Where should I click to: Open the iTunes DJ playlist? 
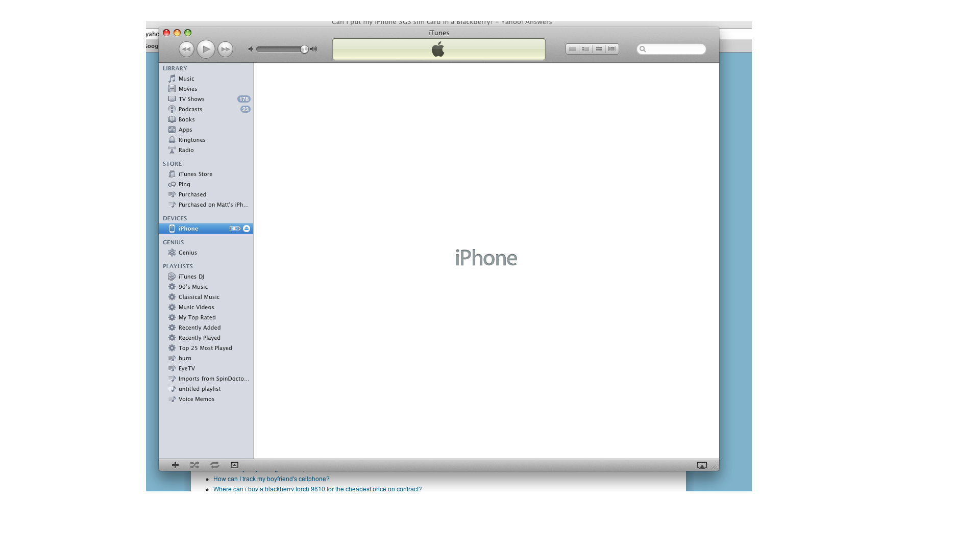click(x=206, y=277)
